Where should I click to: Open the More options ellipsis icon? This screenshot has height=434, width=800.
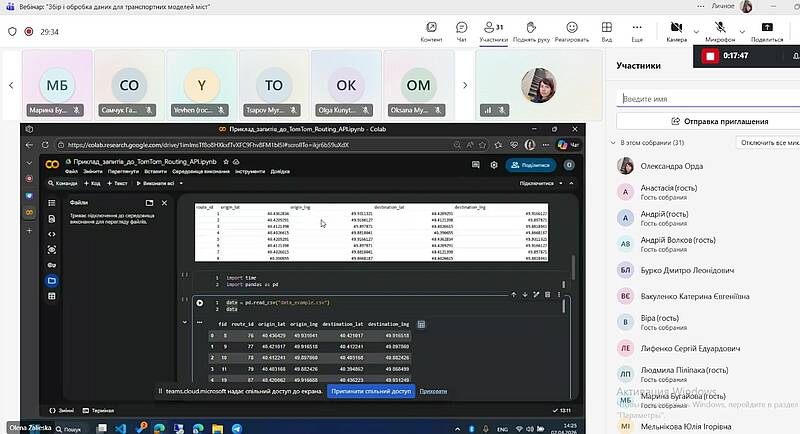637,30
